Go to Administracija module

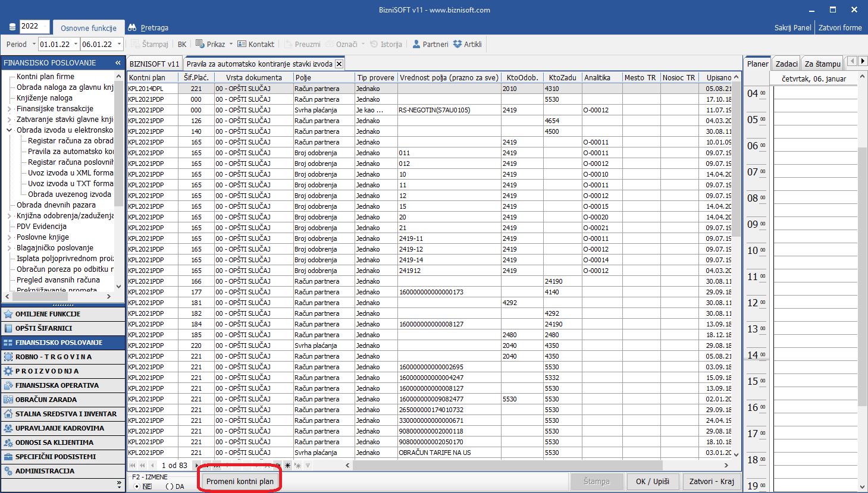(45, 471)
